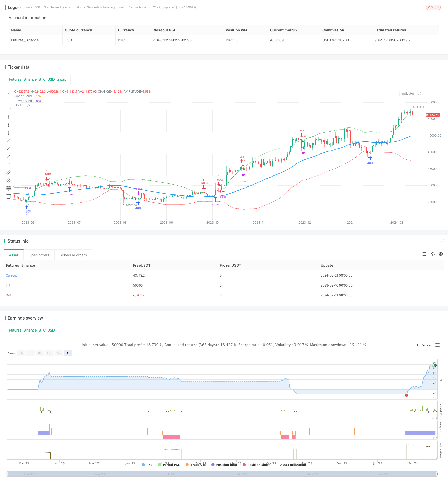Select the horizontal ray line drawing tool

click(x=9, y=101)
